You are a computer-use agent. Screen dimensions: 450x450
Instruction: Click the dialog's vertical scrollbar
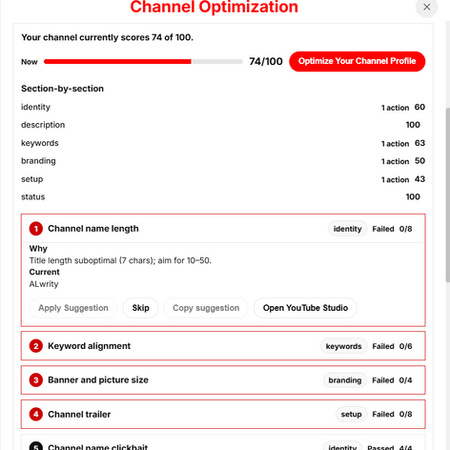click(x=448, y=195)
